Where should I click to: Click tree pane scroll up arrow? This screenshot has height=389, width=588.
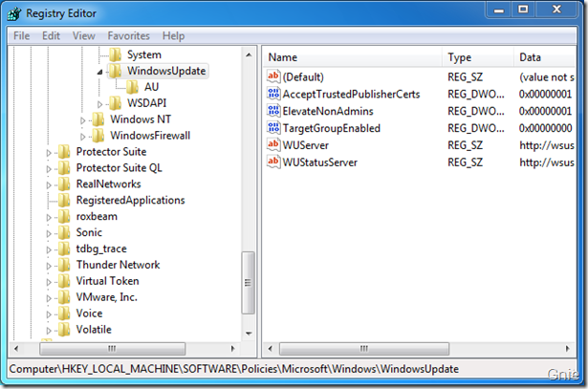pos(249,54)
